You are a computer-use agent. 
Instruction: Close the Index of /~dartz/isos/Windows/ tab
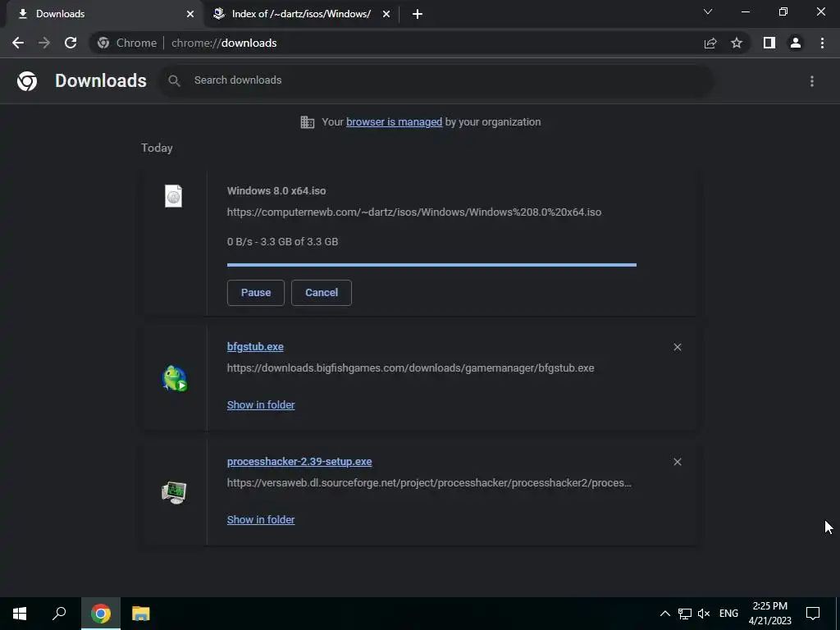click(386, 14)
